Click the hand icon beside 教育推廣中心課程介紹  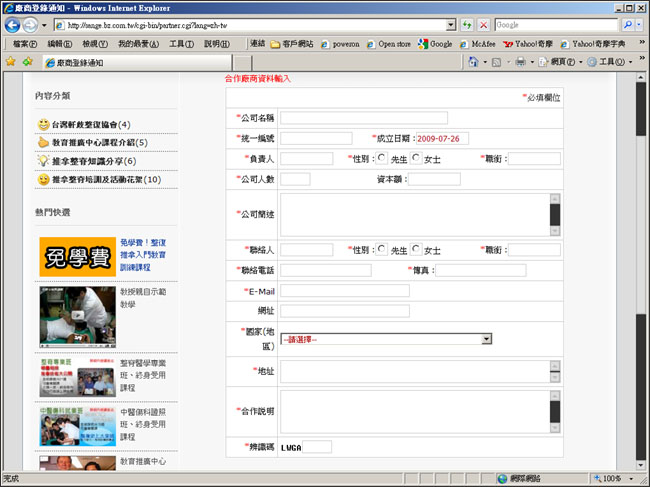(44, 143)
